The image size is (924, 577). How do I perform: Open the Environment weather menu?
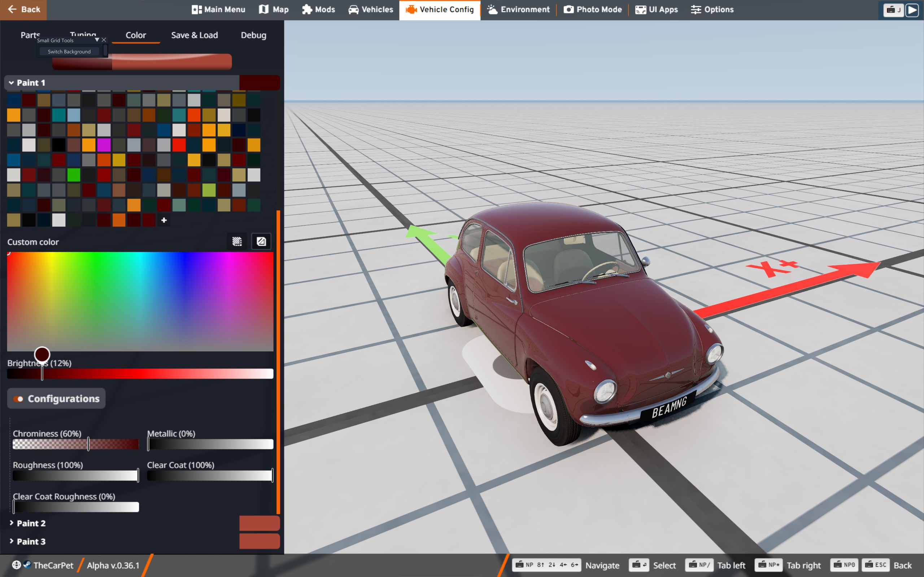tap(518, 9)
